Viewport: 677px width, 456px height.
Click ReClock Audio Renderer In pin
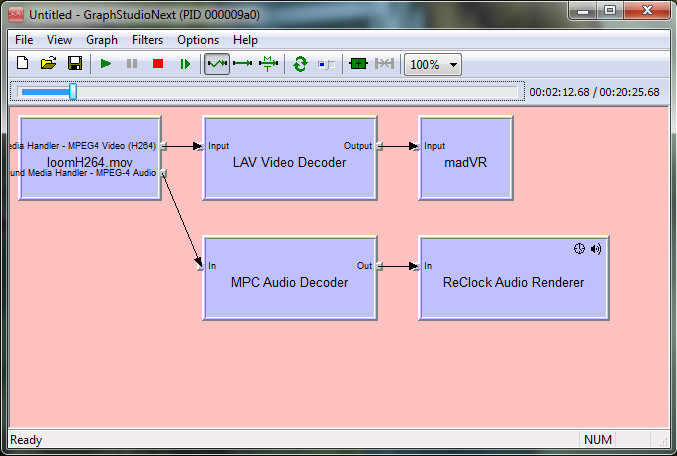(417, 266)
